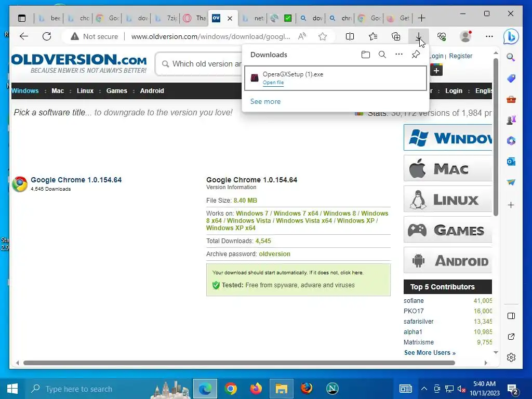Click See More Users link
The image size is (532, 399).
pyautogui.click(x=430, y=353)
